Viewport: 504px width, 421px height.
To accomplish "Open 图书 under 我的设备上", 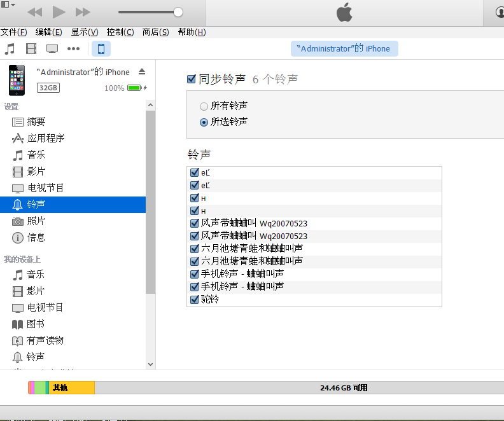I will tap(73, 324).
